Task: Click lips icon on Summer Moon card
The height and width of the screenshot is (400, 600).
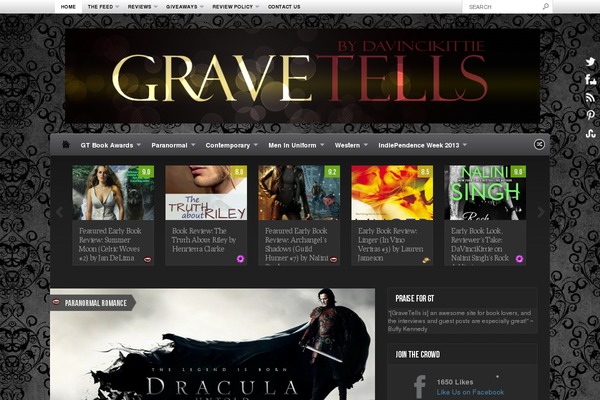Action: click(147, 260)
